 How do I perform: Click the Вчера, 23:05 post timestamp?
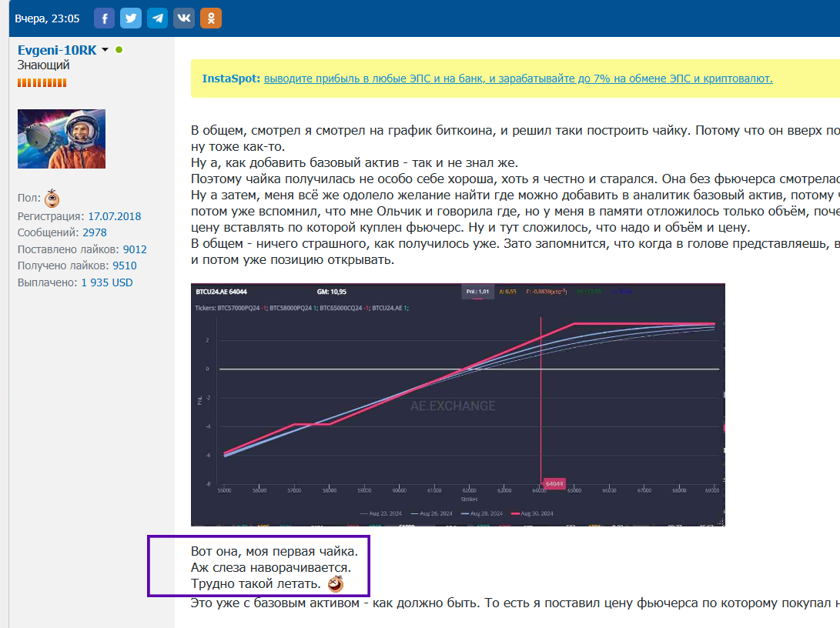tap(47, 18)
